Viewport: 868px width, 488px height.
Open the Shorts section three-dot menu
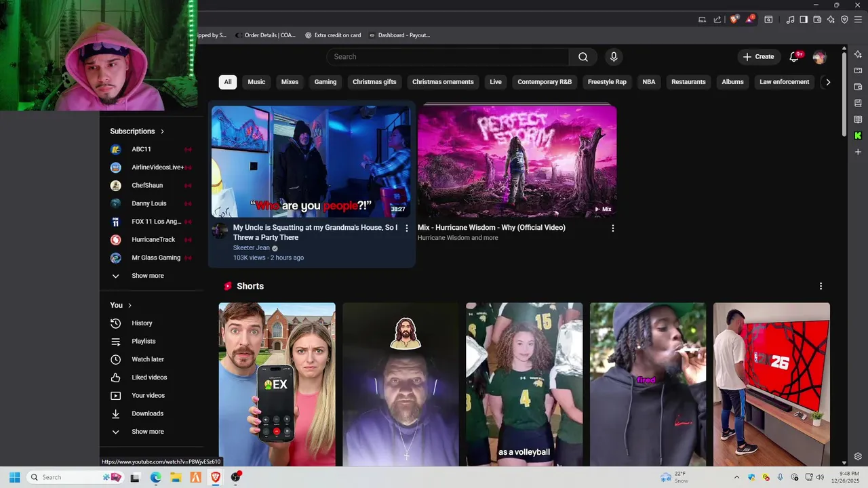tap(821, 286)
